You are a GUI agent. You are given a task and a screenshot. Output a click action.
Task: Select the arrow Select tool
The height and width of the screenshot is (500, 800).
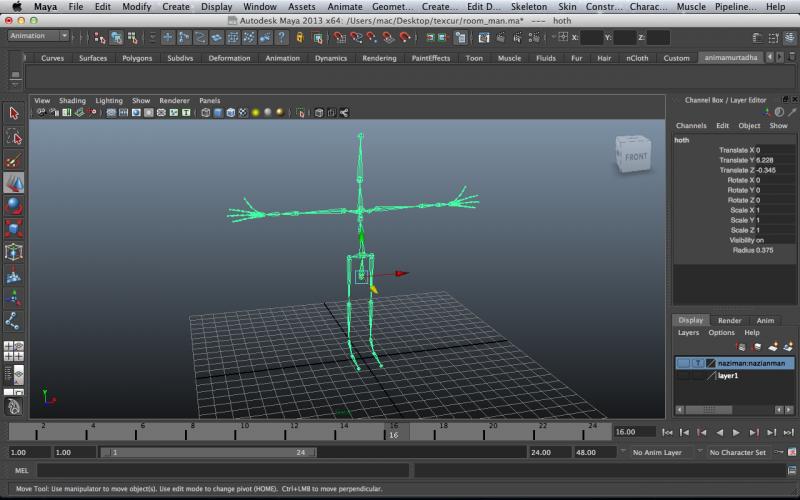pos(14,114)
